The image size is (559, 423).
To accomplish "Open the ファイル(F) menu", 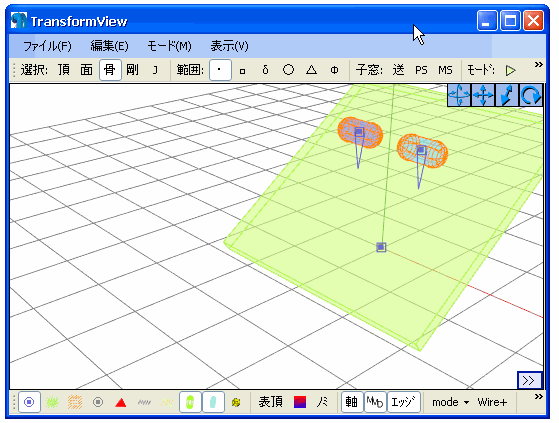I will 47,46.
